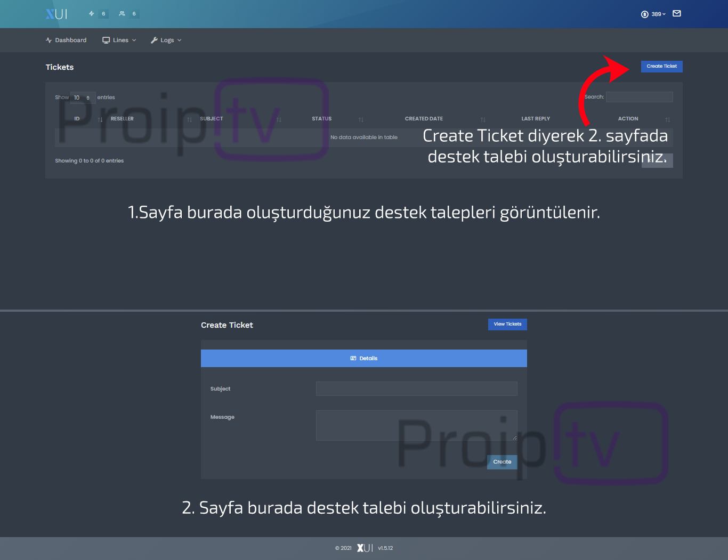
Task: Expand the Logs menu
Action: pos(166,40)
